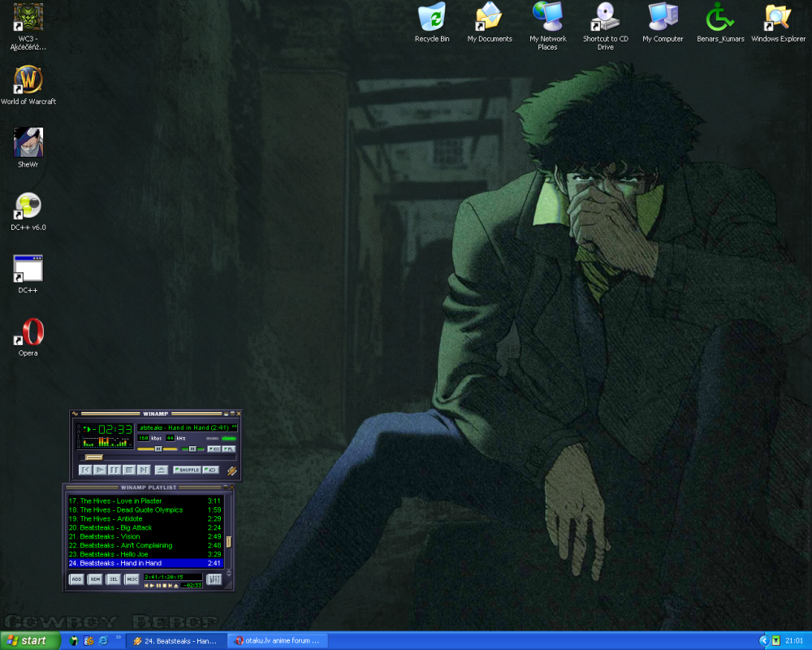
Task: Select track 23 Beatsteaks - Hello Joe
Action: tap(145, 554)
